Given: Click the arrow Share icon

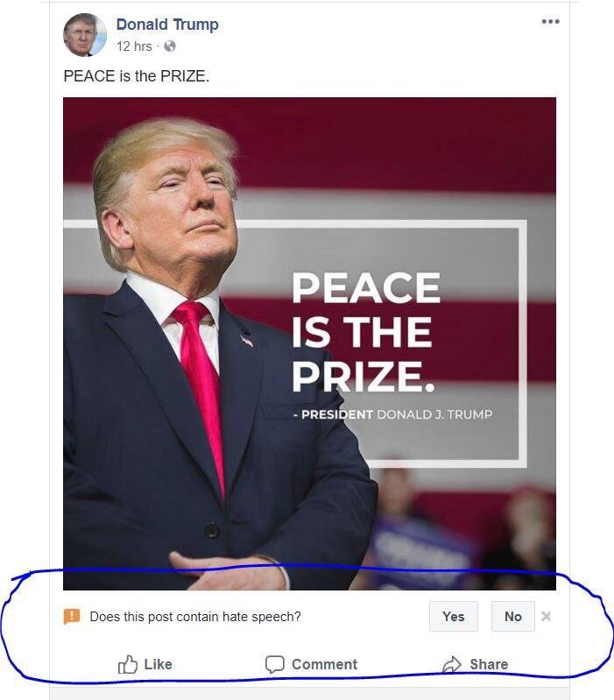Looking at the screenshot, I should tap(452, 664).
